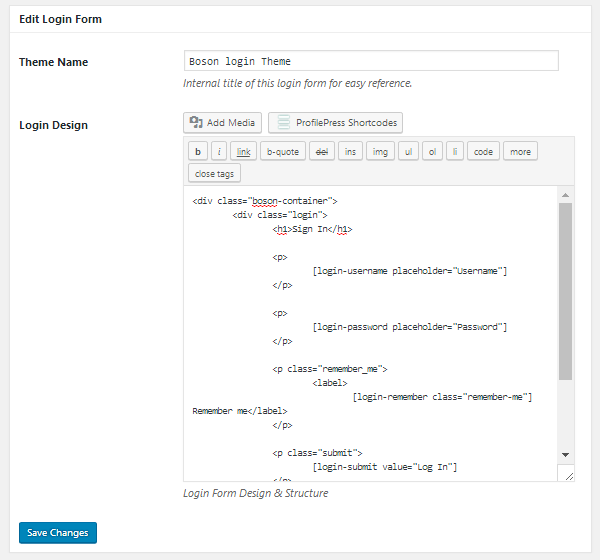Click the <p class="remember_me"> line
600x560 pixels.
330,369
